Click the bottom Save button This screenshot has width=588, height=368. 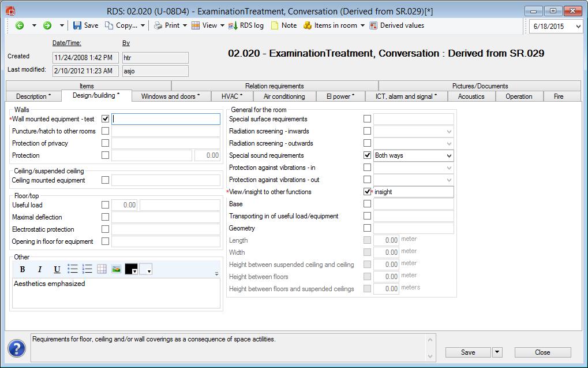[x=467, y=352]
